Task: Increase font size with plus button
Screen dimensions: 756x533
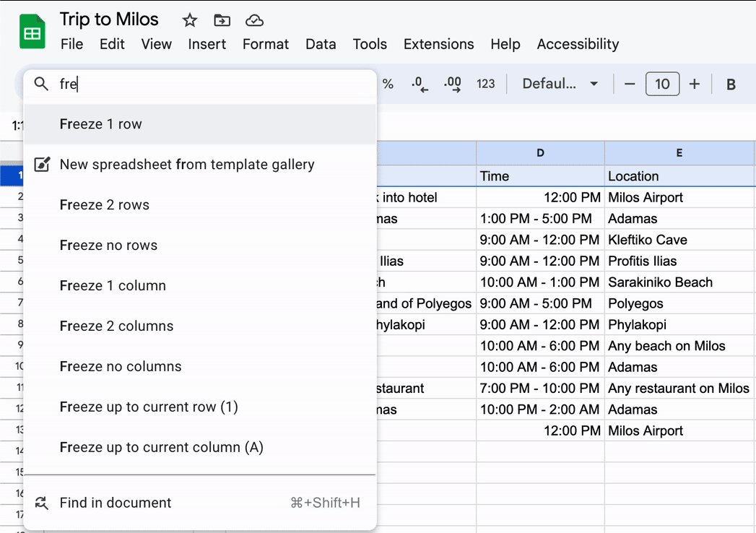Action: (x=695, y=84)
